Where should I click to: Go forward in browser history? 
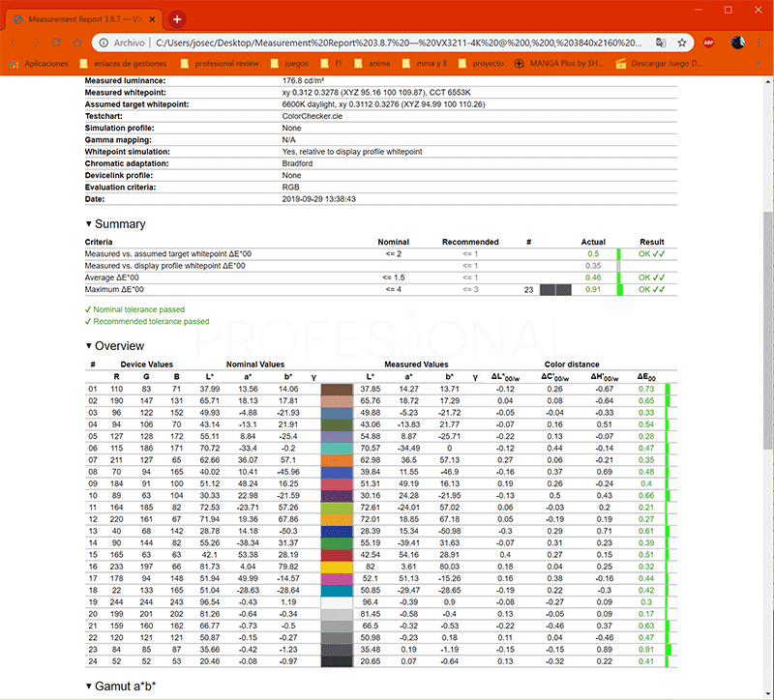click(x=35, y=43)
